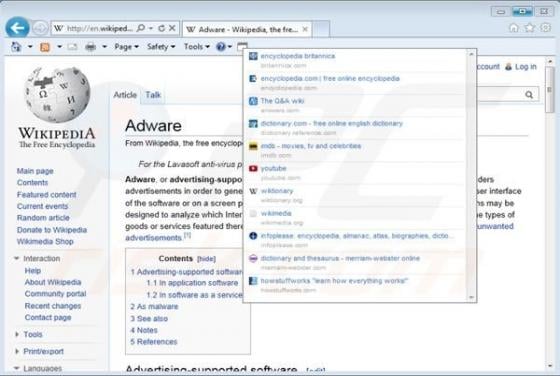Click the howstuffworks icon
The height and width of the screenshot is (376, 560).
tap(253, 281)
